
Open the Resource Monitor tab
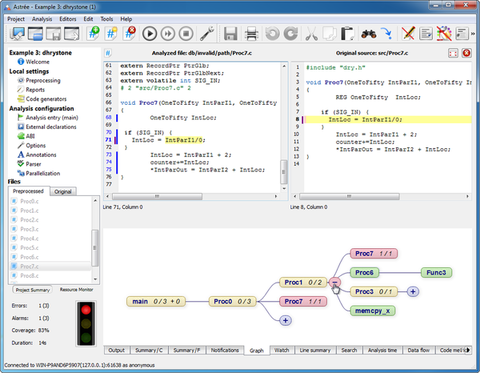[76, 289]
